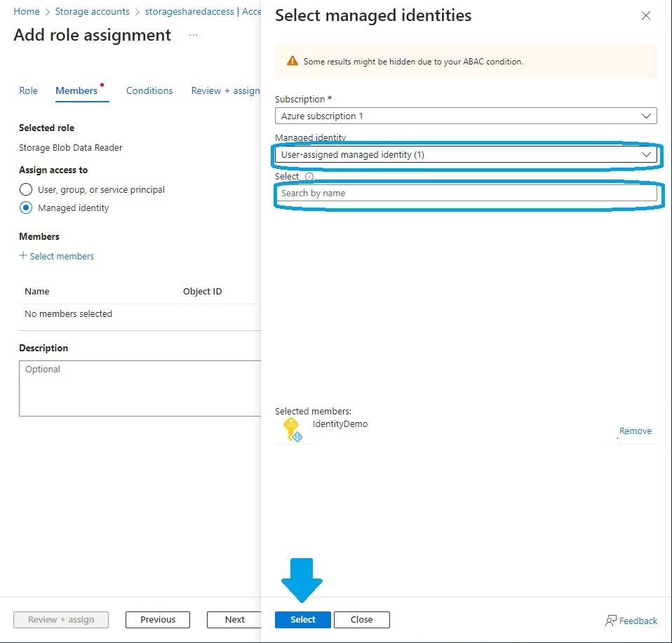Click the Select members link

click(62, 256)
